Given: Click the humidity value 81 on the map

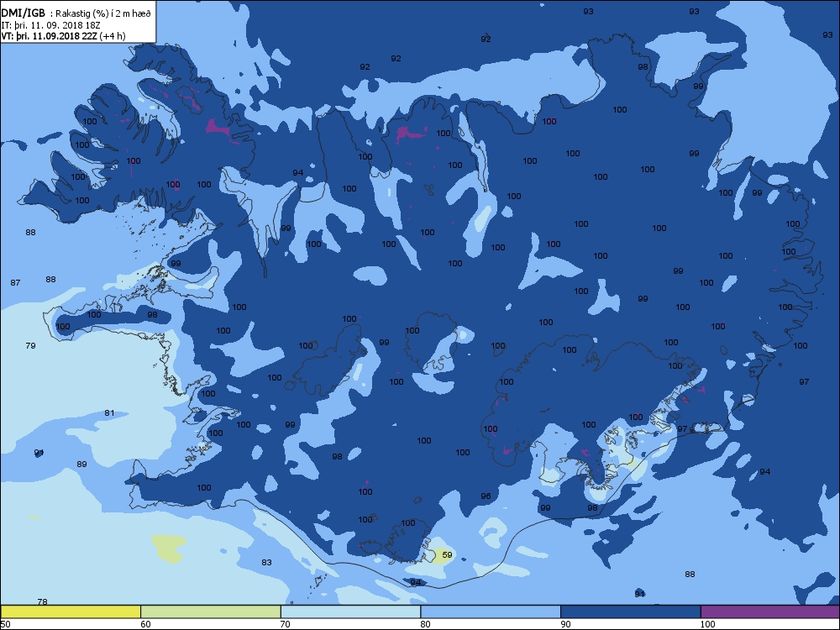Looking at the screenshot, I should (x=109, y=413).
